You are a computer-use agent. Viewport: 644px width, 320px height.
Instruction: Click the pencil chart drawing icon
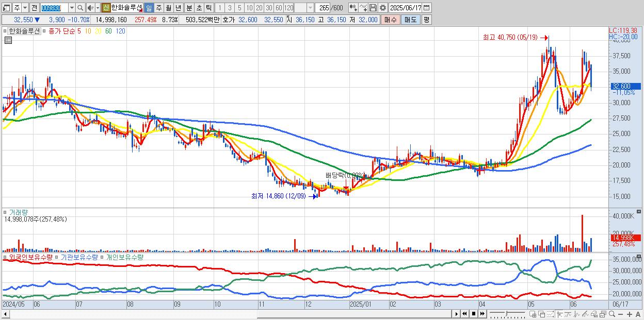(586, 314)
